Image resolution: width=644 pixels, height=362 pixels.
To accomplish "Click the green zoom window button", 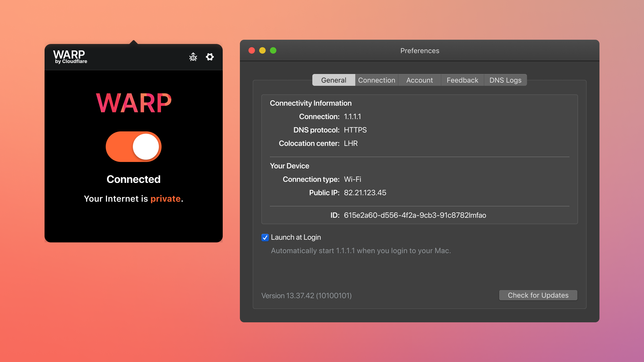I will [273, 50].
